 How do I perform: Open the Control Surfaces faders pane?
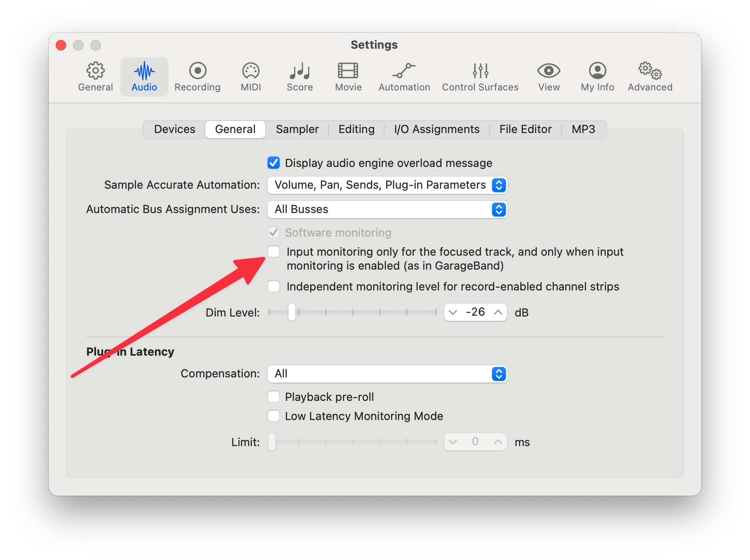[x=480, y=77]
